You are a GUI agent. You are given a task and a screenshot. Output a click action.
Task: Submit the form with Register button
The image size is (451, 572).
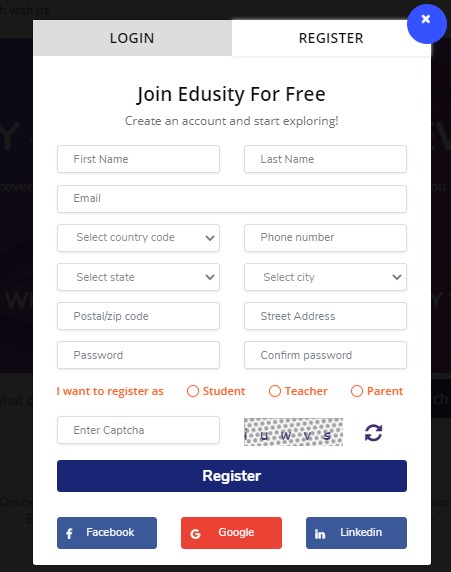click(232, 476)
